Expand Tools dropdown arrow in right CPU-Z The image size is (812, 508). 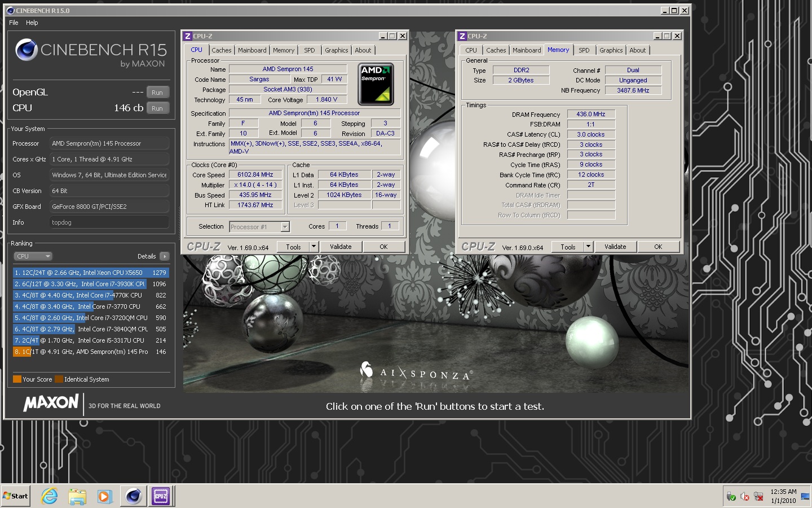tap(589, 247)
